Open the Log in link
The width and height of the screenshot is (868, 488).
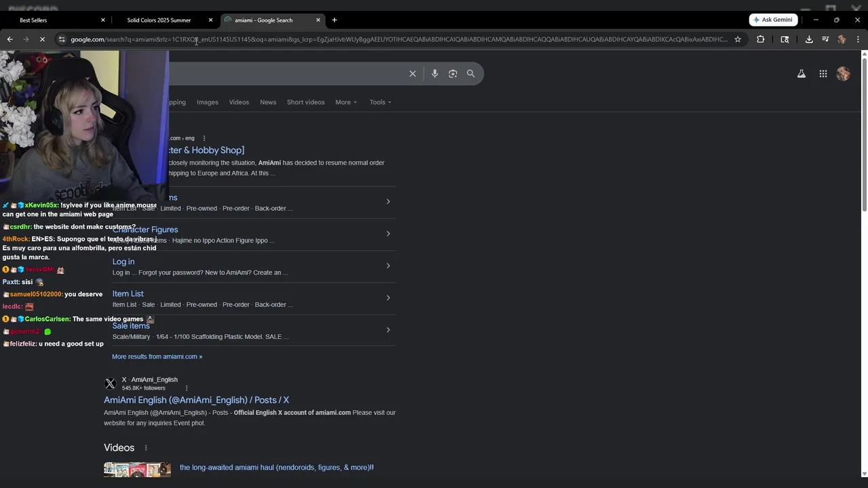coord(123,262)
